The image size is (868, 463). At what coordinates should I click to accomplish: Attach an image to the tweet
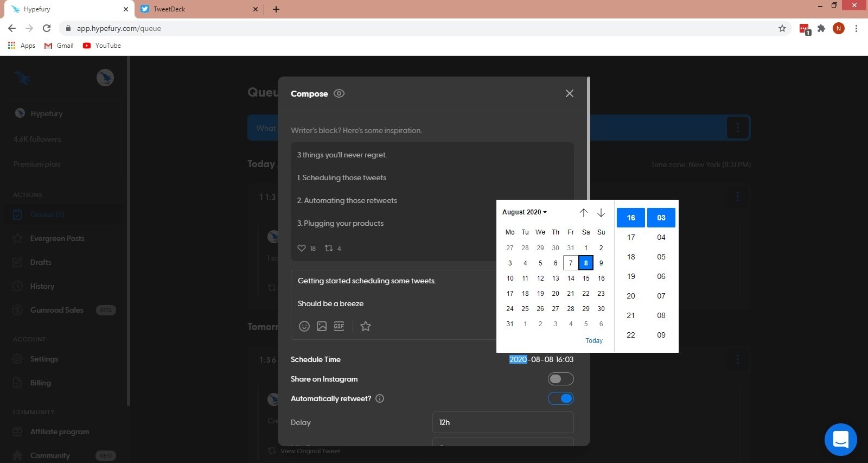(x=322, y=326)
